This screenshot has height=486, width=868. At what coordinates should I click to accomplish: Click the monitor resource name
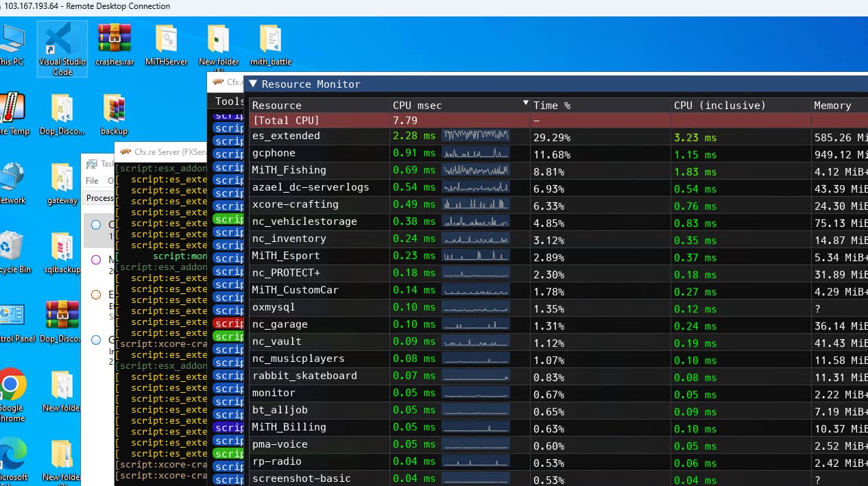pos(274,393)
